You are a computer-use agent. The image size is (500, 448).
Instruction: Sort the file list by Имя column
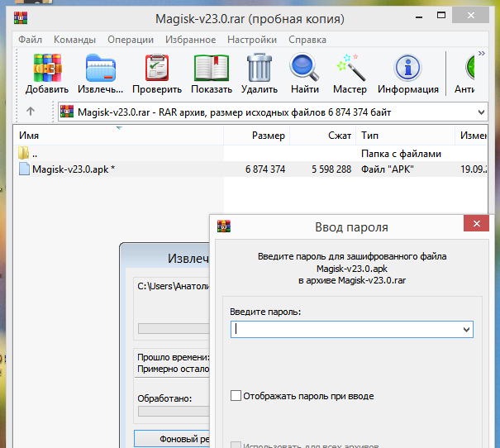(x=119, y=136)
